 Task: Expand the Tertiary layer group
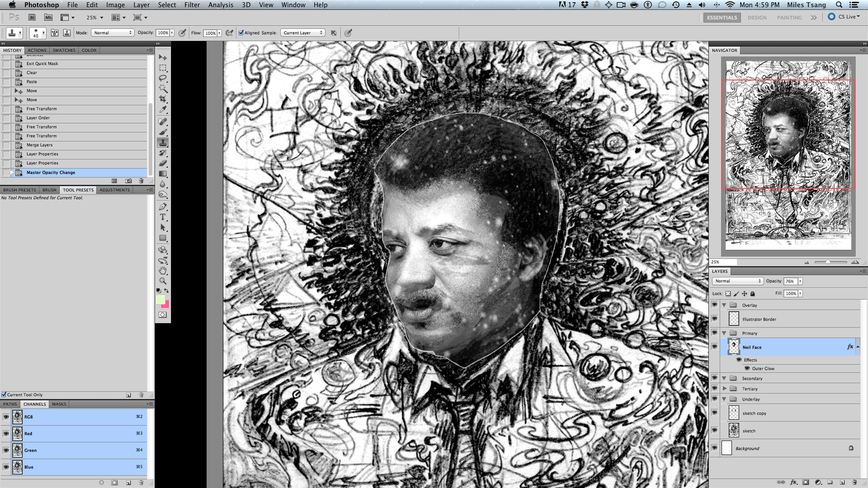tap(724, 389)
